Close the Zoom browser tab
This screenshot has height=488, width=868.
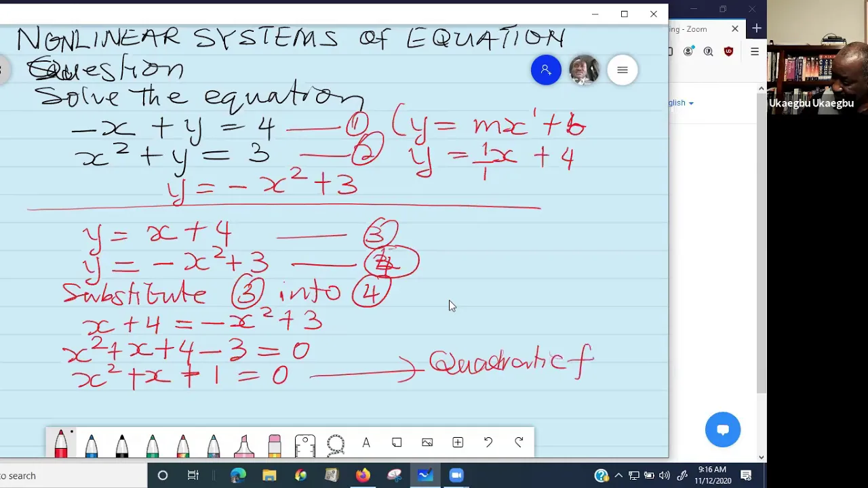pos(735,29)
